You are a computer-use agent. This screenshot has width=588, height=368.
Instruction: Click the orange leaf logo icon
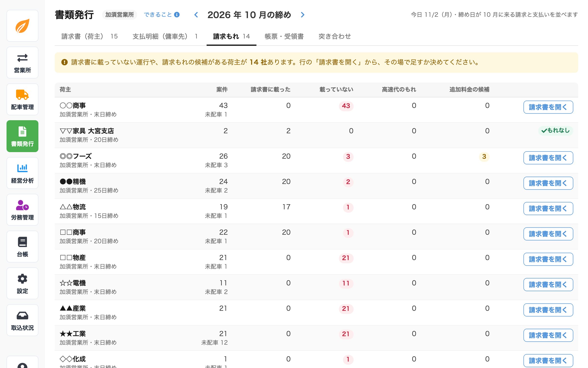coord(22,26)
